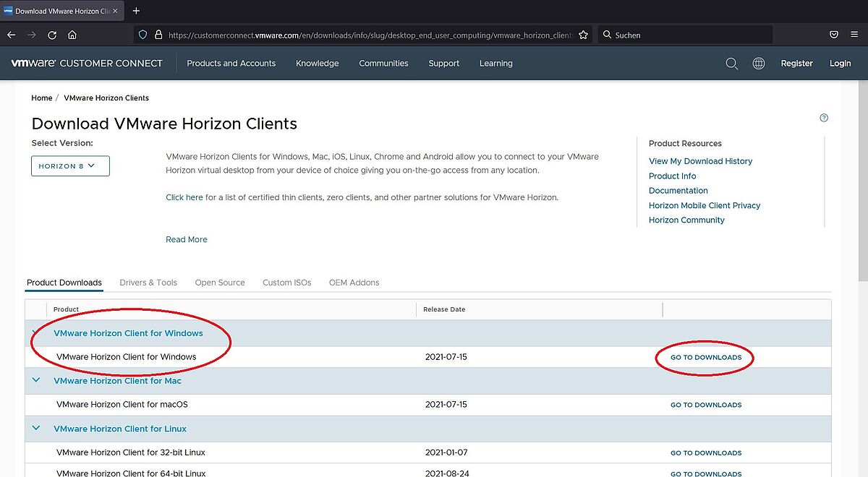Image resolution: width=868 pixels, height=477 pixels.
Task: Open the Products and Accounts menu
Action: (x=231, y=64)
